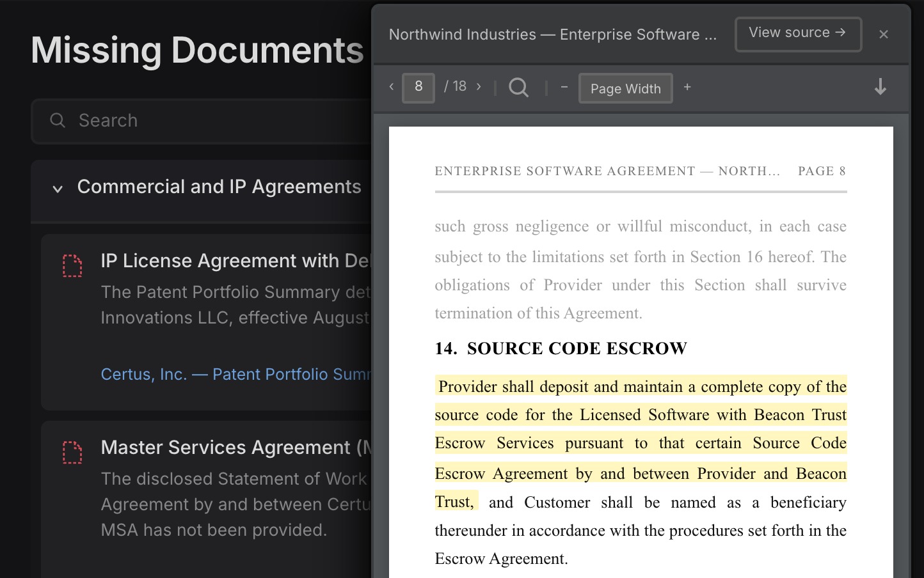Click the View source button
Viewport: 924px width, 578px height.
798,34
